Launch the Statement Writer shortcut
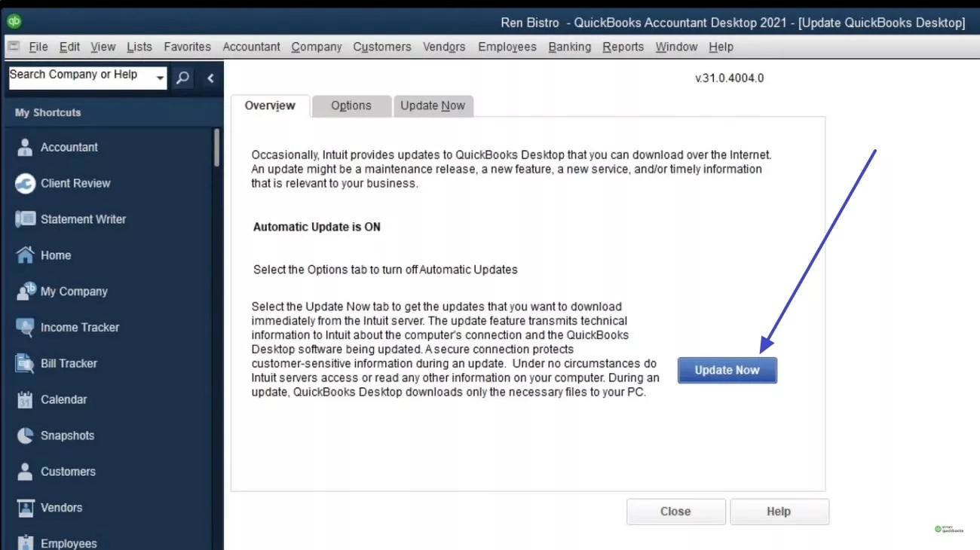This screenshot has width=980, height=550. click(26, 218)
